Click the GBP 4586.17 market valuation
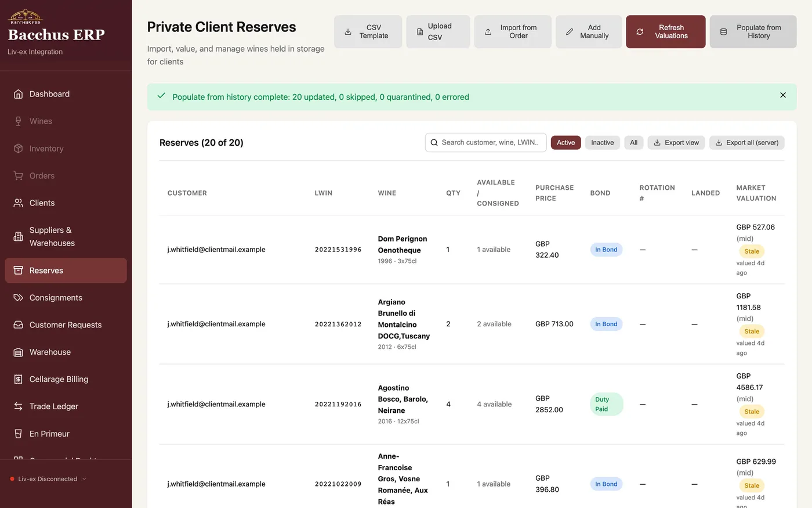Image resolution: width=812 pixels, height=508 pixels. coord(750,382)
